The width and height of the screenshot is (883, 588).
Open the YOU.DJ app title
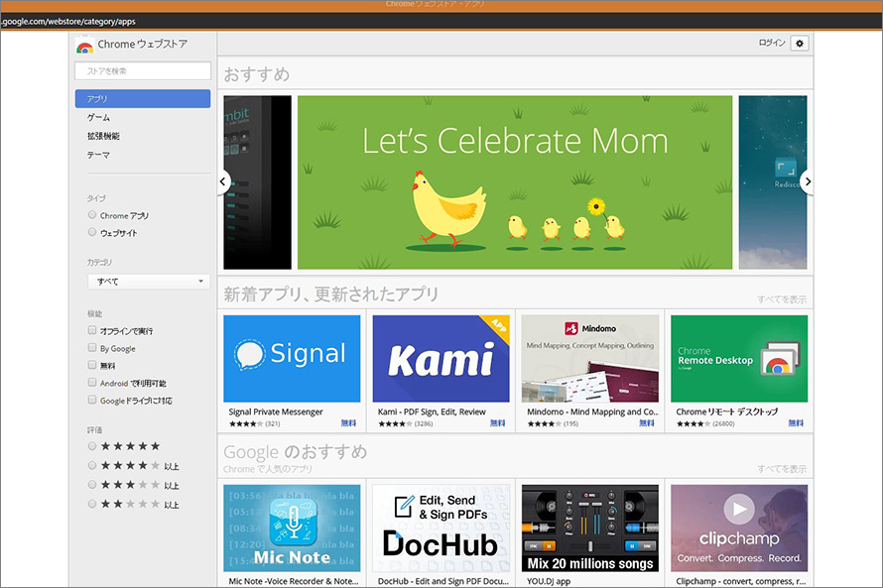549,581
